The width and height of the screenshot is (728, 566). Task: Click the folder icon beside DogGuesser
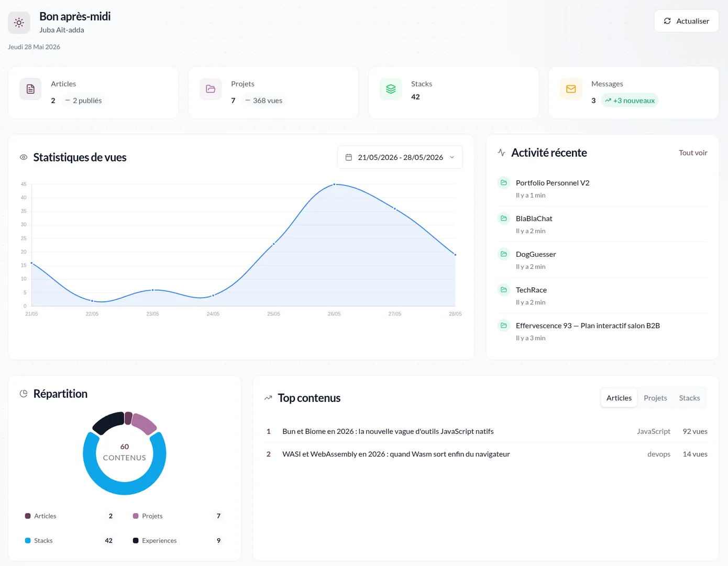(x=504, y=254)
